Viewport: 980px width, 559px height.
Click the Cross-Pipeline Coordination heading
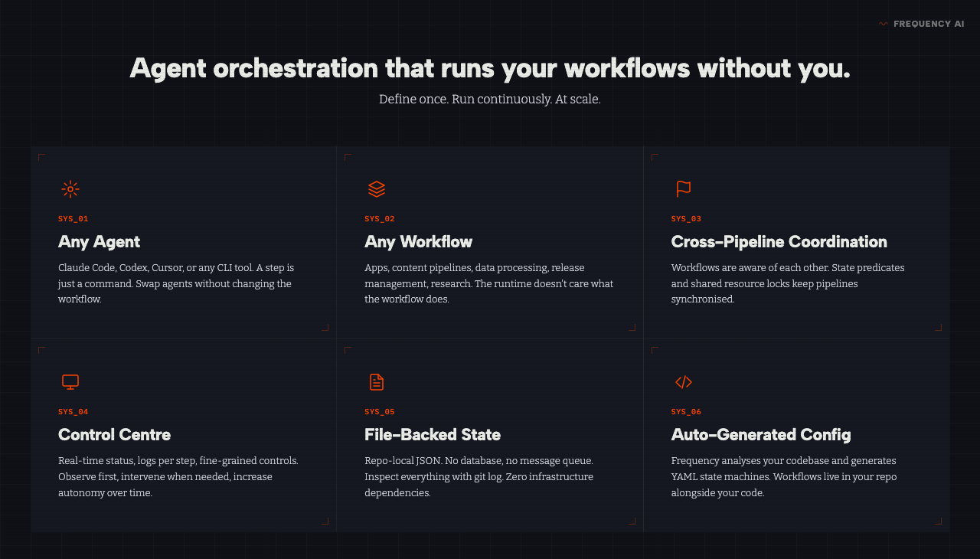pyautogui.click(x=779, y=241)
